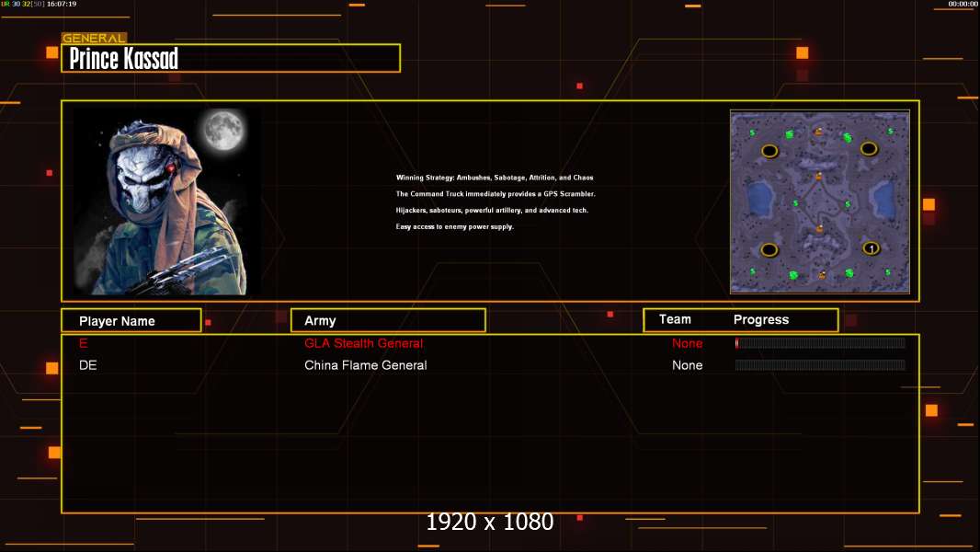Click the map preview thumbnail
Viewport: 980px width, 552px height.
point(819,201)
